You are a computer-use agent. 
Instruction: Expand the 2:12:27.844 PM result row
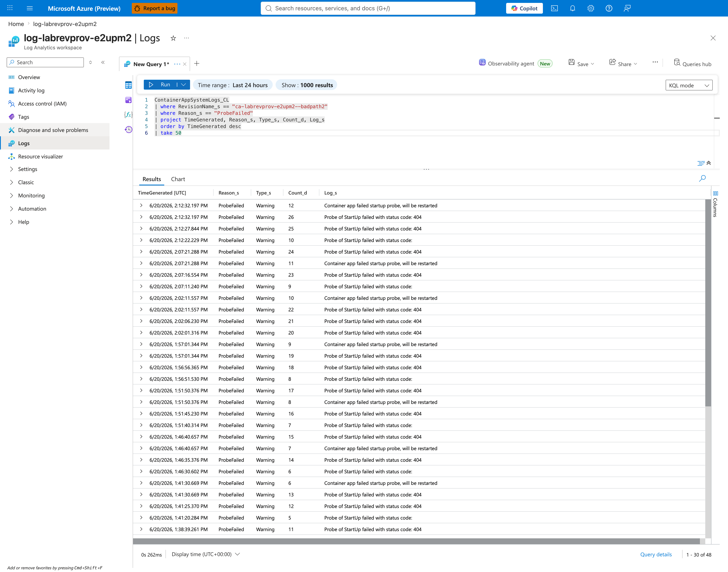pos(141,228)
